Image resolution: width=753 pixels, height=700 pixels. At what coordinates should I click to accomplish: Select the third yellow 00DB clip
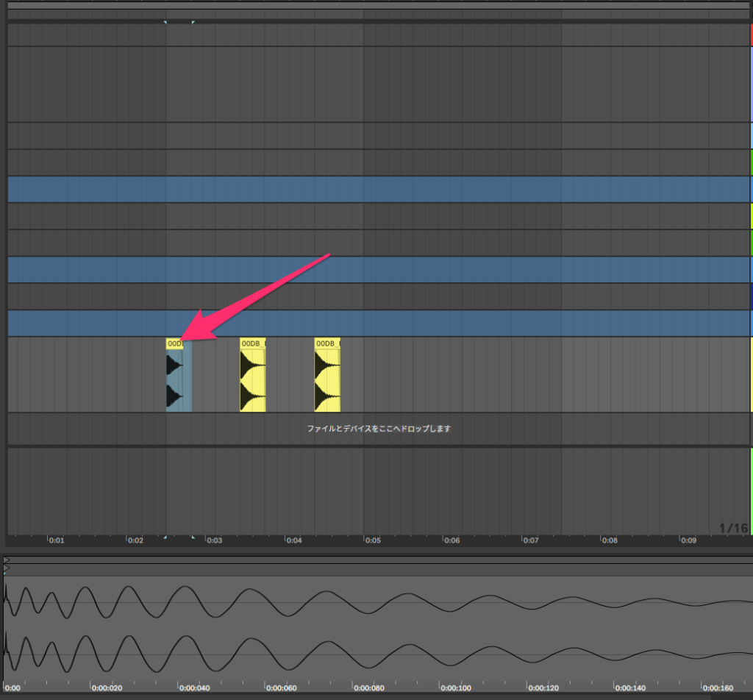click(326, 375)
